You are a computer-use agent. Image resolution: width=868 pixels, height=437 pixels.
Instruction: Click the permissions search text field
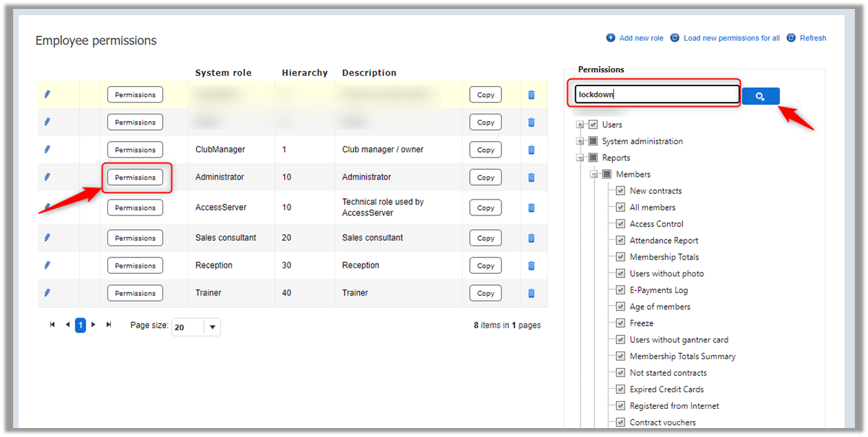tap(656, 95)
